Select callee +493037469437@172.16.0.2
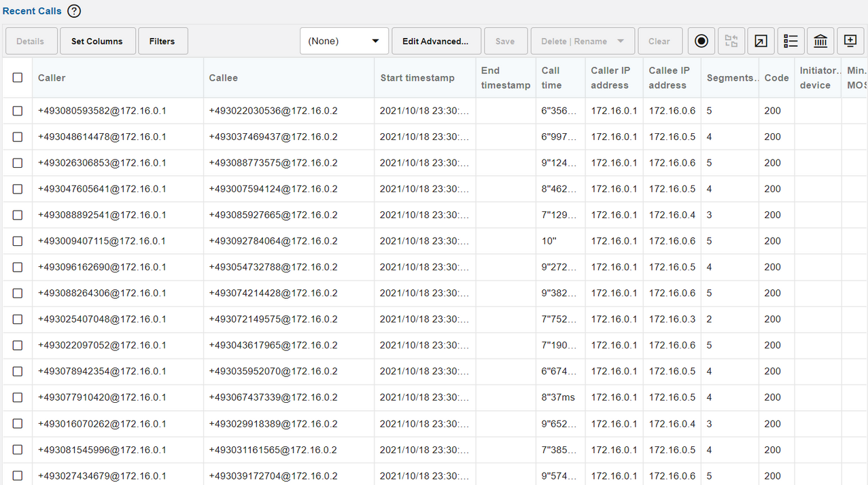The width and height of the screenshot is (868, 485). pos(273,137)
